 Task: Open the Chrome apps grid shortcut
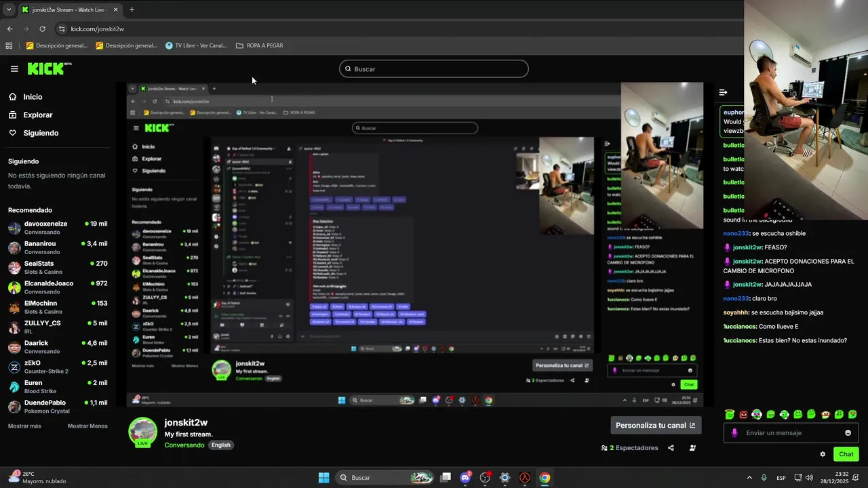(x=9, y=45)
